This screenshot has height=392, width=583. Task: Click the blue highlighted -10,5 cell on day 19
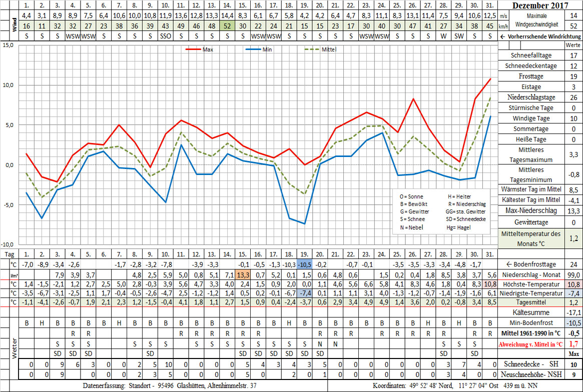304,264
